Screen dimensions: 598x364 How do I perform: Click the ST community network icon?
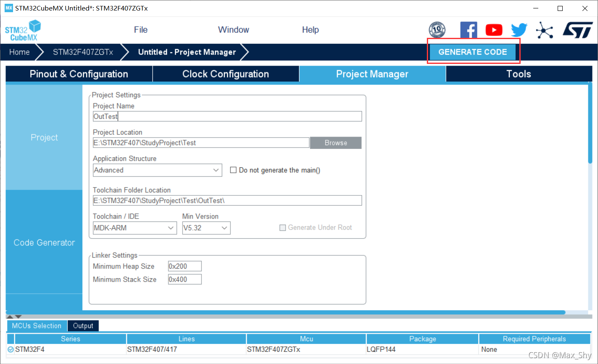[544, 30]
